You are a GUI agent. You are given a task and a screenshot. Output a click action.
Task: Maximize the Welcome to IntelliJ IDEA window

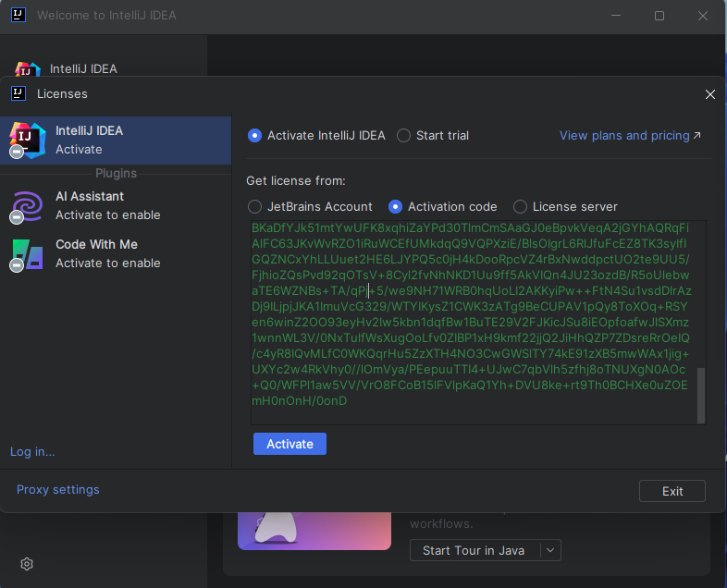pos(659,16)
